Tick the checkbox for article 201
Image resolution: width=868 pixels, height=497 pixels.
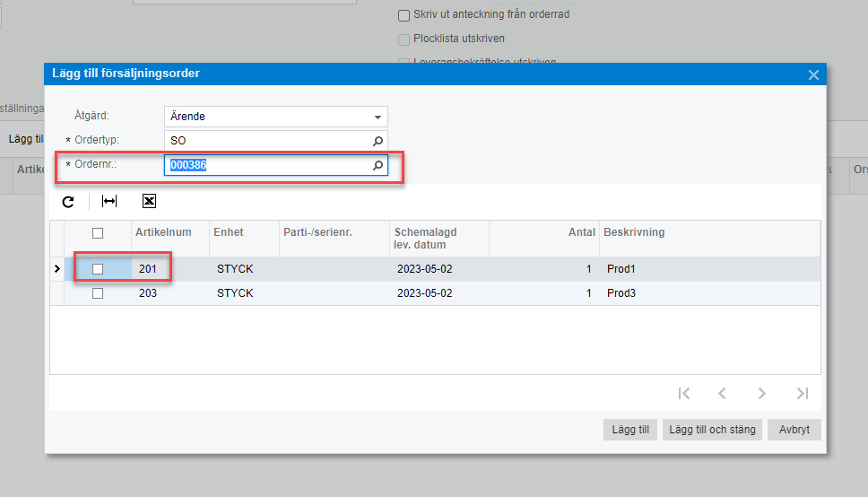[98, 269]
